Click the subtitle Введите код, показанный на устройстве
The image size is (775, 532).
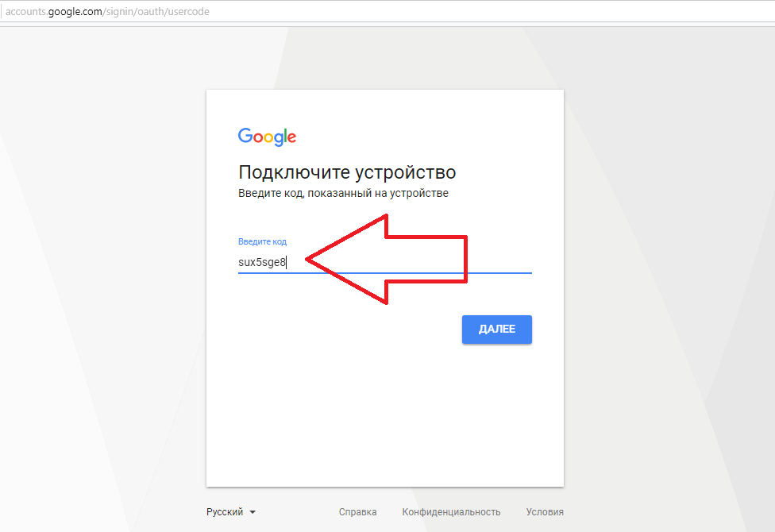point(343,193)
